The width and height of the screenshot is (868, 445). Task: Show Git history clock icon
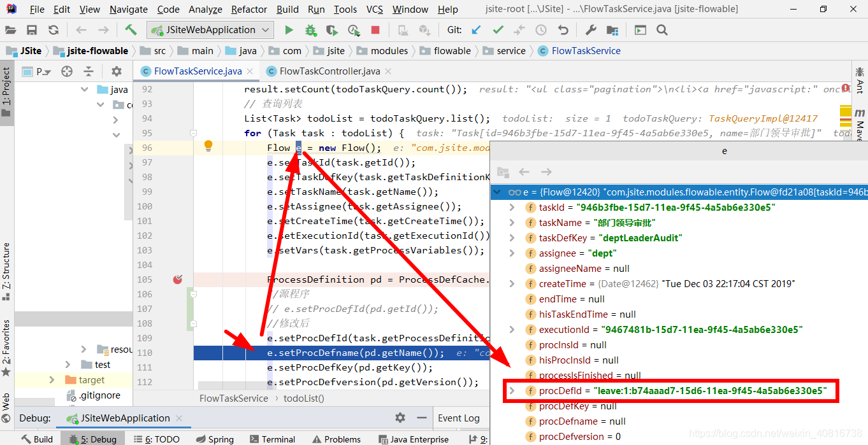(541, 30)
